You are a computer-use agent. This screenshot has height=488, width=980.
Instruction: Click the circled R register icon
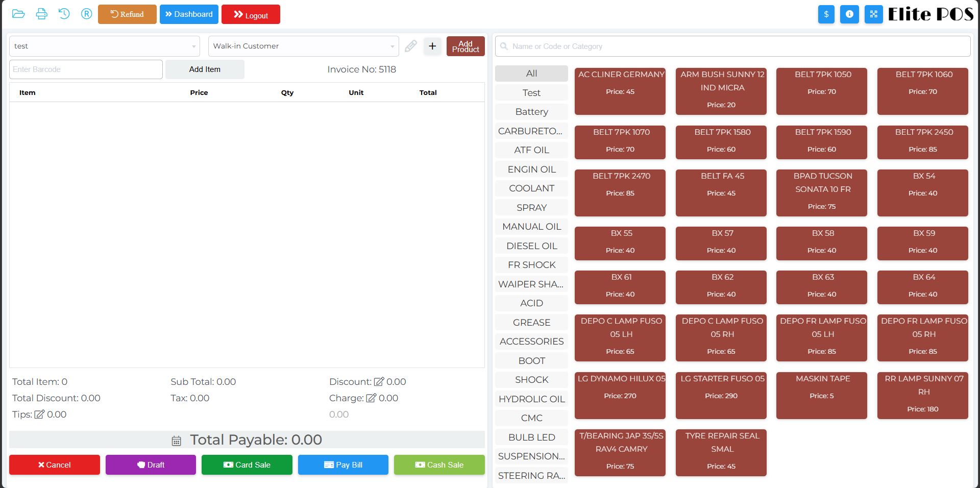[86, 14]
